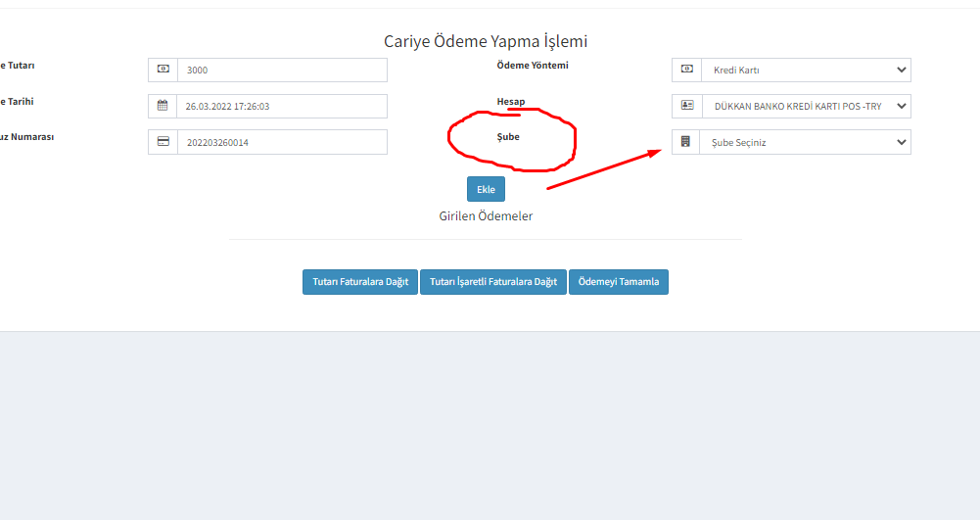The height and width of the screenshot is (520, 980).
Task: Open the Şube Seçiniz branch dropdown
Action: (804, 142)
